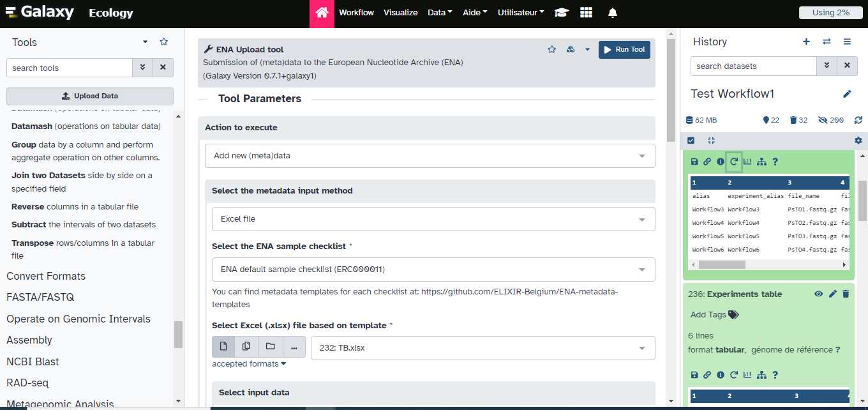
Task: Toggle the 200 hidden datasets filter
Action: (x=830, y=120)
